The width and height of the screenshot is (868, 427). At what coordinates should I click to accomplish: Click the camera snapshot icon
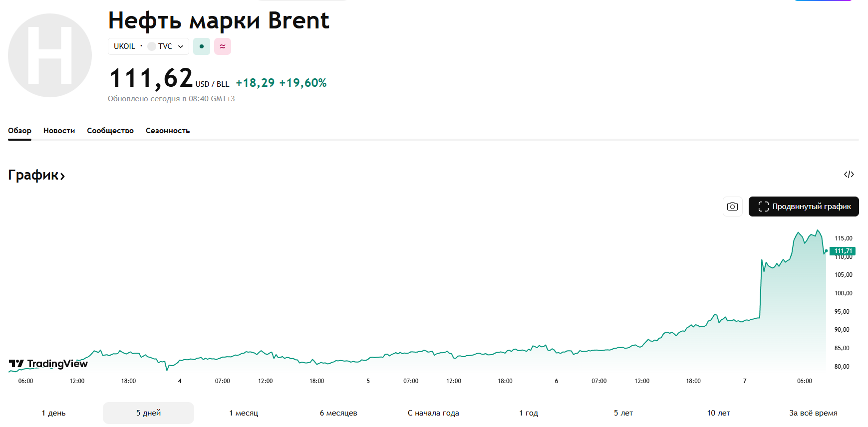point(732,207)
